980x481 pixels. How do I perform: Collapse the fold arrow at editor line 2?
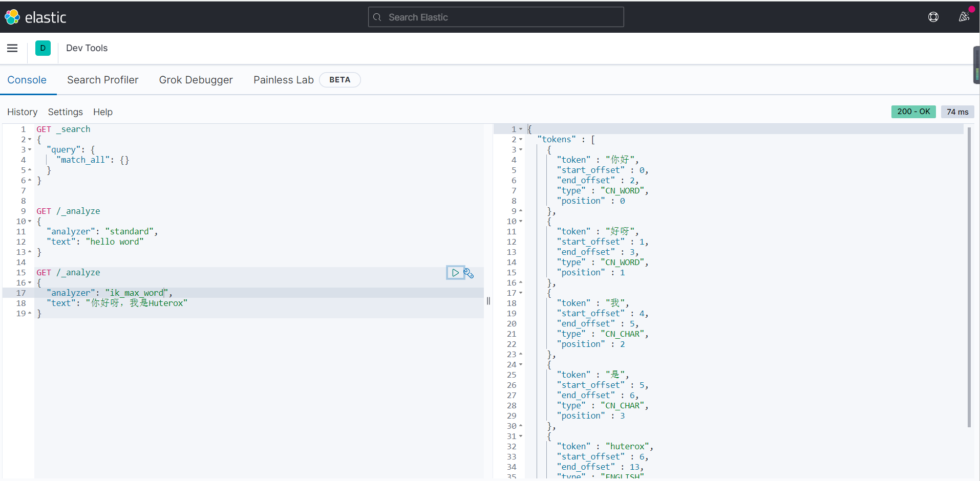(30, 140)
